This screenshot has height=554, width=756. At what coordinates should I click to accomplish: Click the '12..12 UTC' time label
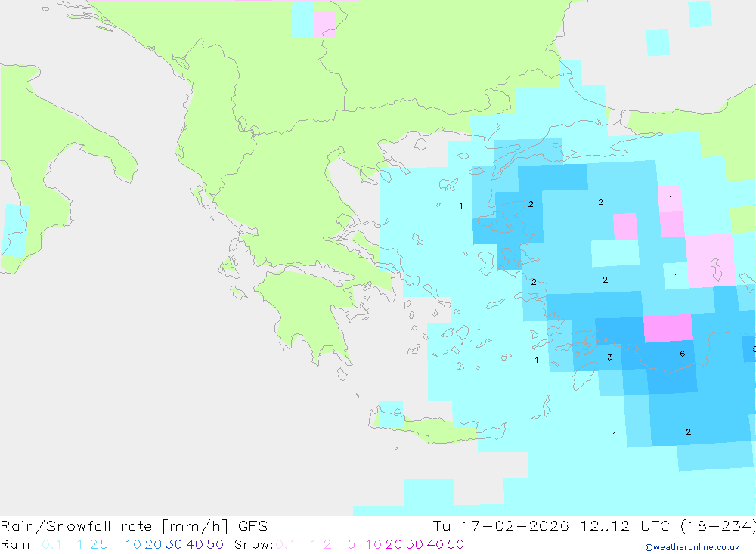[625, 526]
